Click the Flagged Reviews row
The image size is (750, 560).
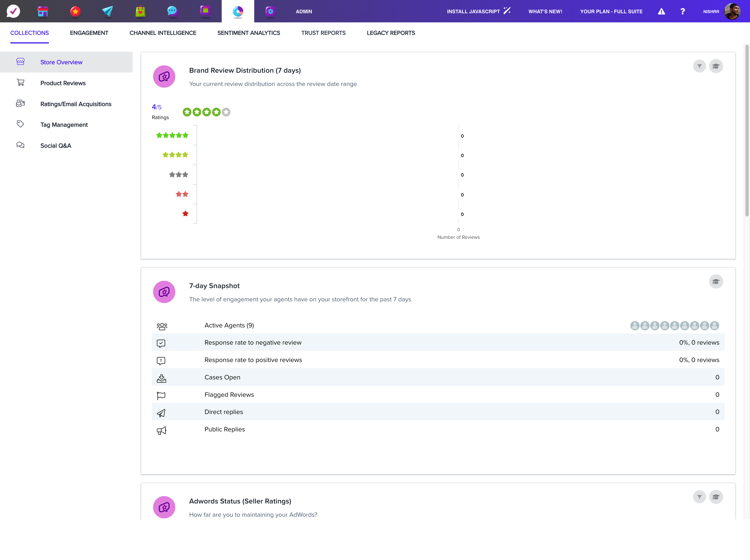pyautogui.click(x=438, y=395)
